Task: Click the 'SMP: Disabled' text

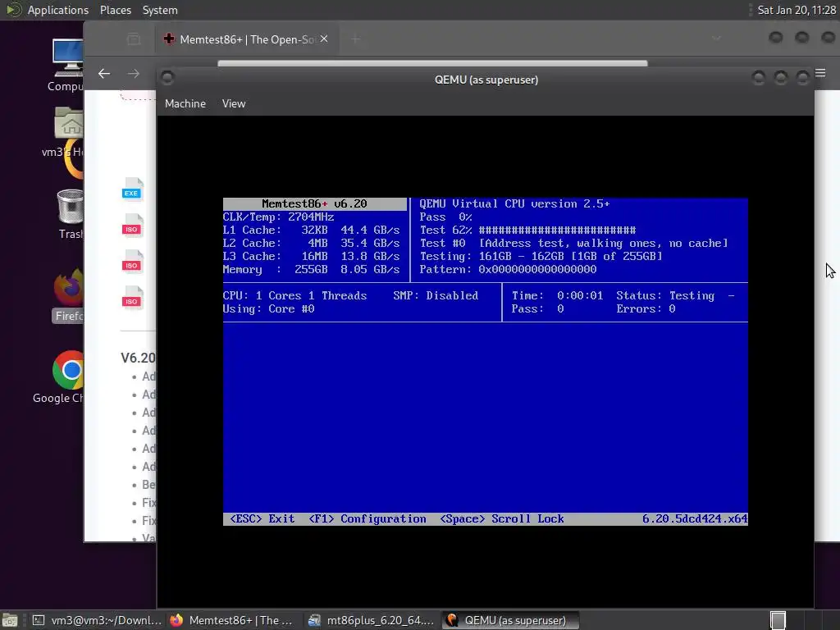Action: pos(436,295)
